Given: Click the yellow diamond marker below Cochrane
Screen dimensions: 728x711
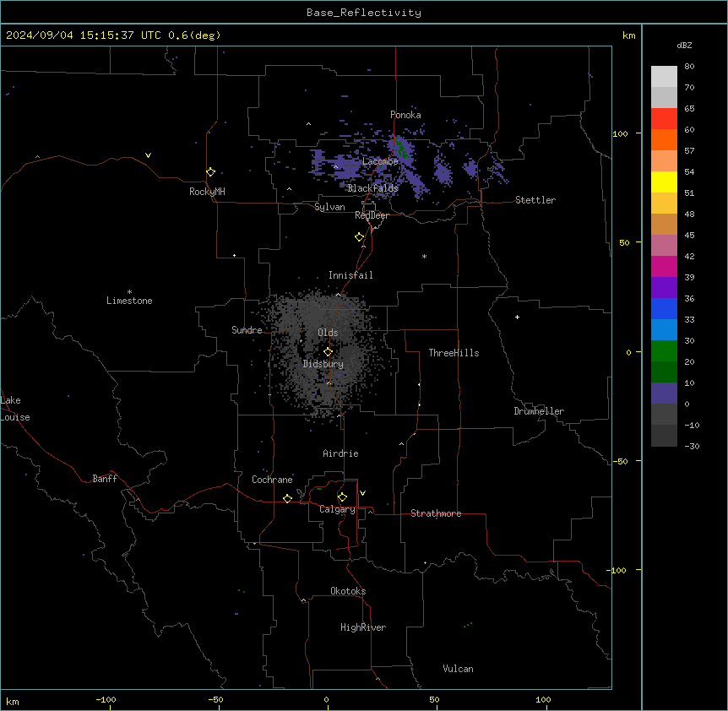Looking at the screenshot, I should click(x=287, y=498).
